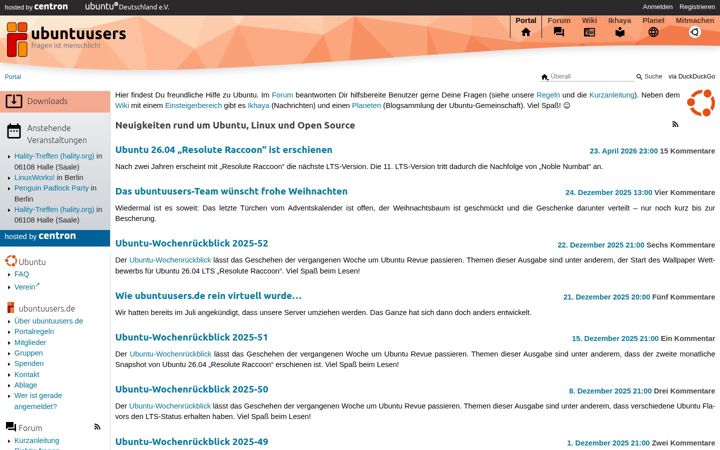The image size is (720, 450).
Task: Click the blue hosted by centron banner
Action: [55, 236]
